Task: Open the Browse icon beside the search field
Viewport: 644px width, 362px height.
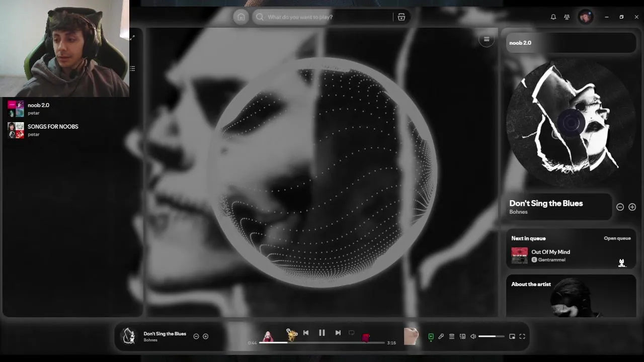Action: point(401,17)
